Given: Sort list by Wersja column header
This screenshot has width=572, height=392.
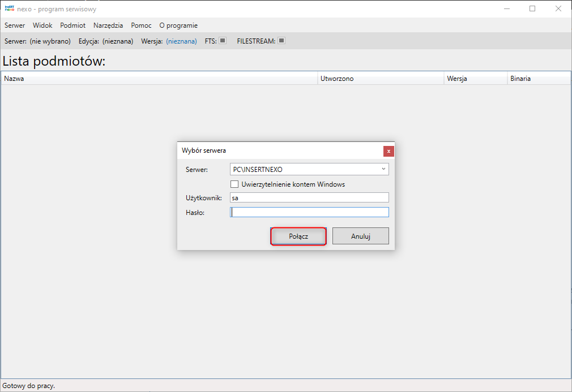Looking at the screenshot, I should pyautogui.click(x=476, y=78).
